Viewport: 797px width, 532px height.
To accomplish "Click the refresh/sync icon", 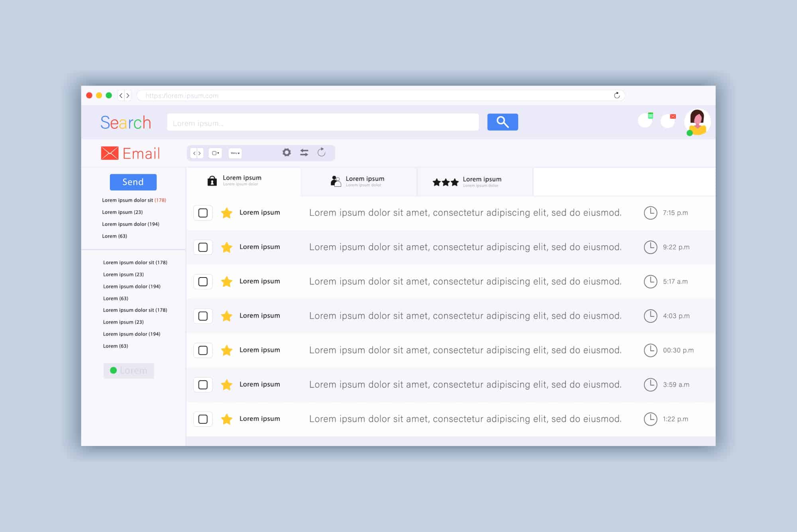I will [321, 153].
